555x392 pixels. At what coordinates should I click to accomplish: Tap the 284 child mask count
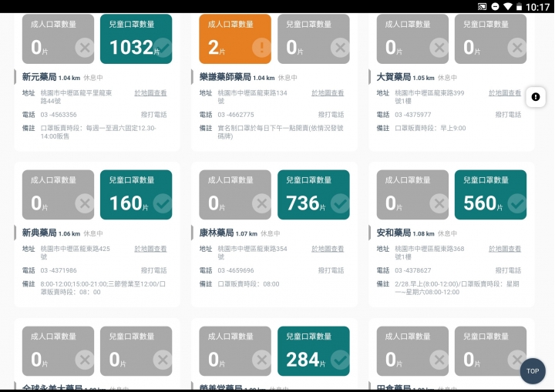click(x=303, y=360)
